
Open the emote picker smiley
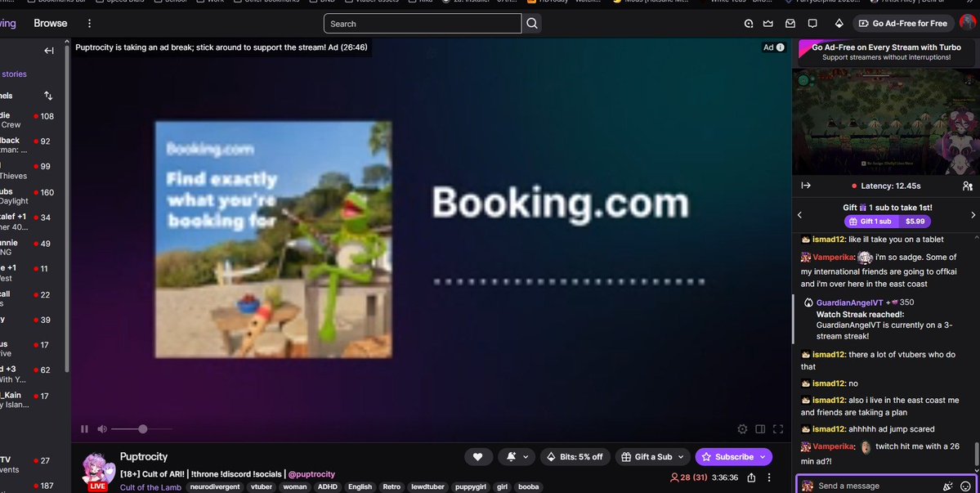pos(965,486)
